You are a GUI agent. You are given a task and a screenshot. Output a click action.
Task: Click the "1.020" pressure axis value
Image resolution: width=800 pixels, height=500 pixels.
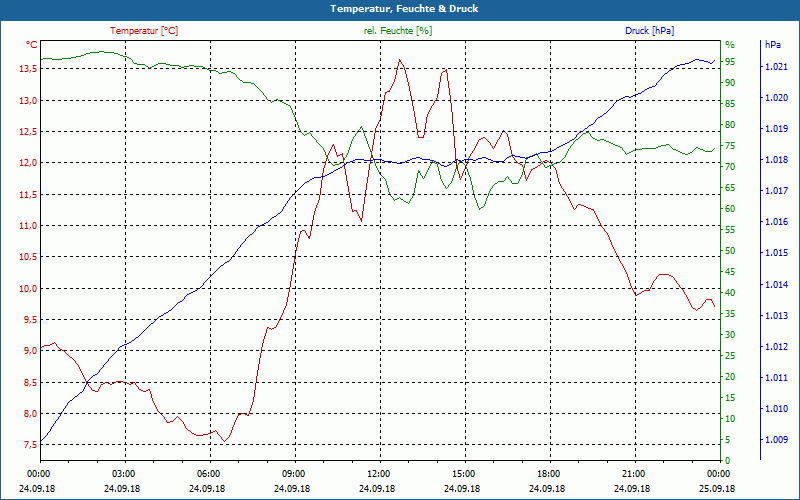pos(776,98)
